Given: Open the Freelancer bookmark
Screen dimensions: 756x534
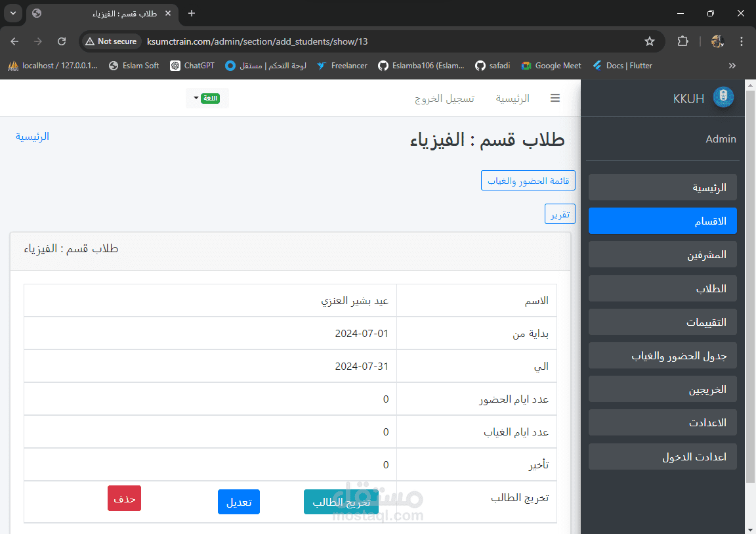Looking at the screenshot, I should click(x=342, y=66).
